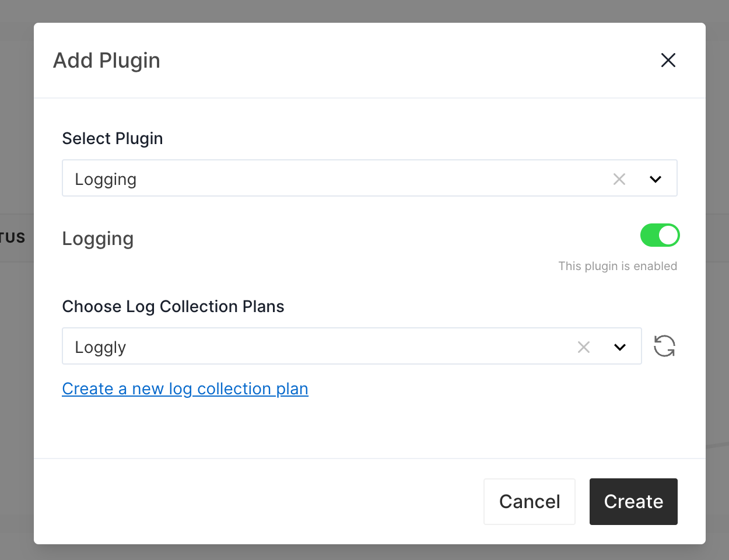This screenshot has width=729, height=560.
Task: Click the empty dialog footer beside Cancel
Action: point(257,502)
